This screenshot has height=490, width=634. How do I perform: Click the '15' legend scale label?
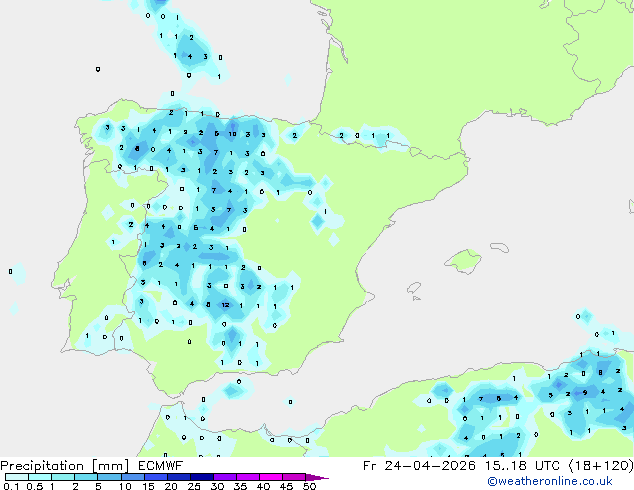(x=148, y=486)
